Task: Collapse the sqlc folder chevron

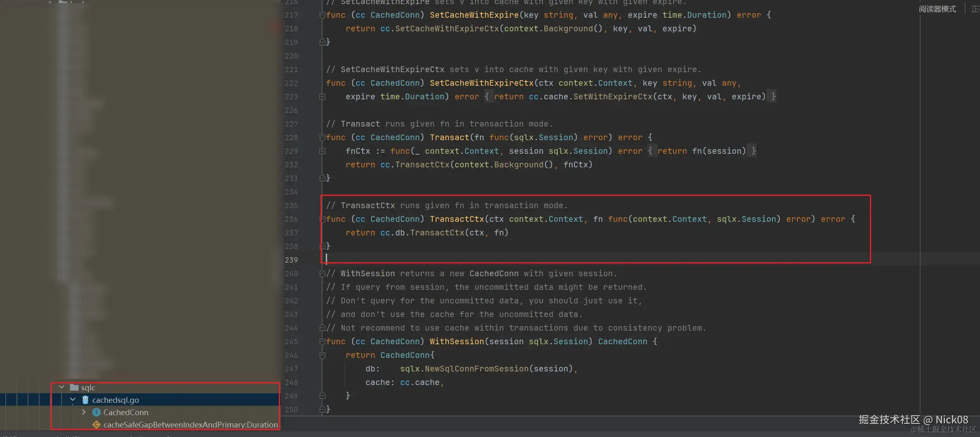Action: (61, 387)
